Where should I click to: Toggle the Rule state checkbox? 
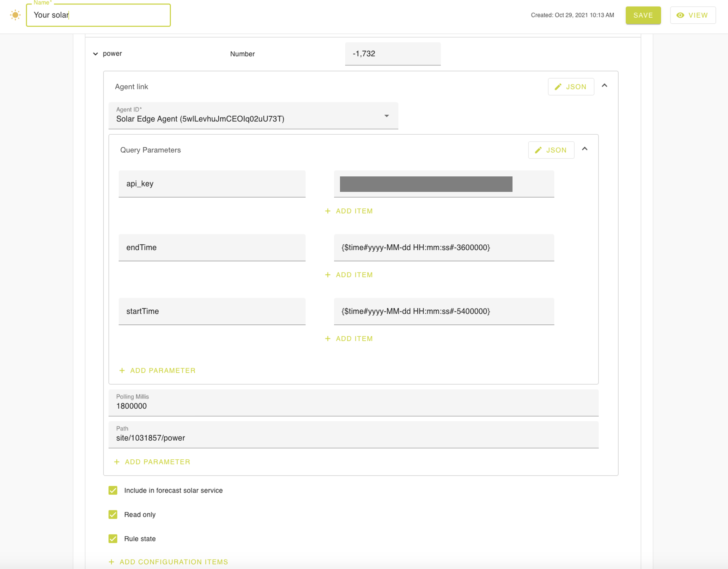(113, 539)
